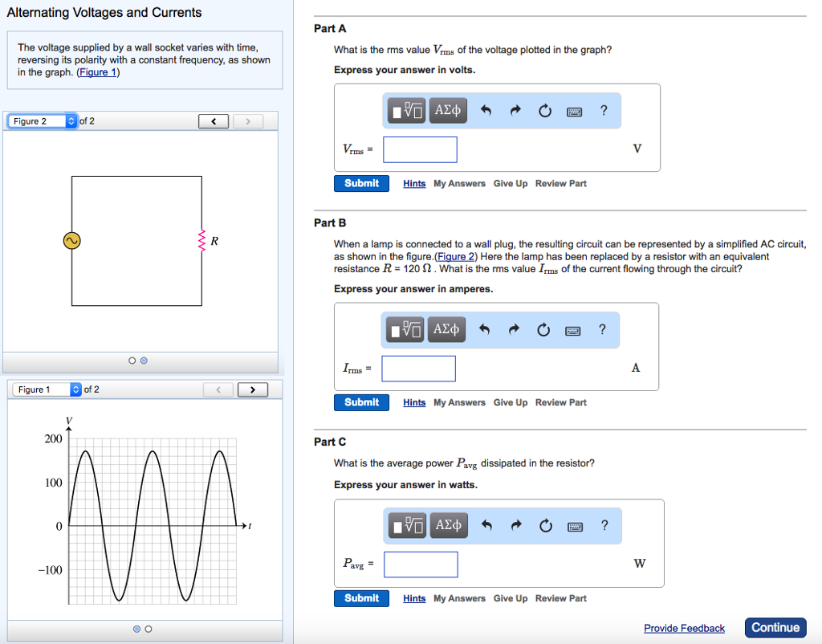Click the AC source symbol in circuit
822x644 pixels.
[x=72, y=240]
